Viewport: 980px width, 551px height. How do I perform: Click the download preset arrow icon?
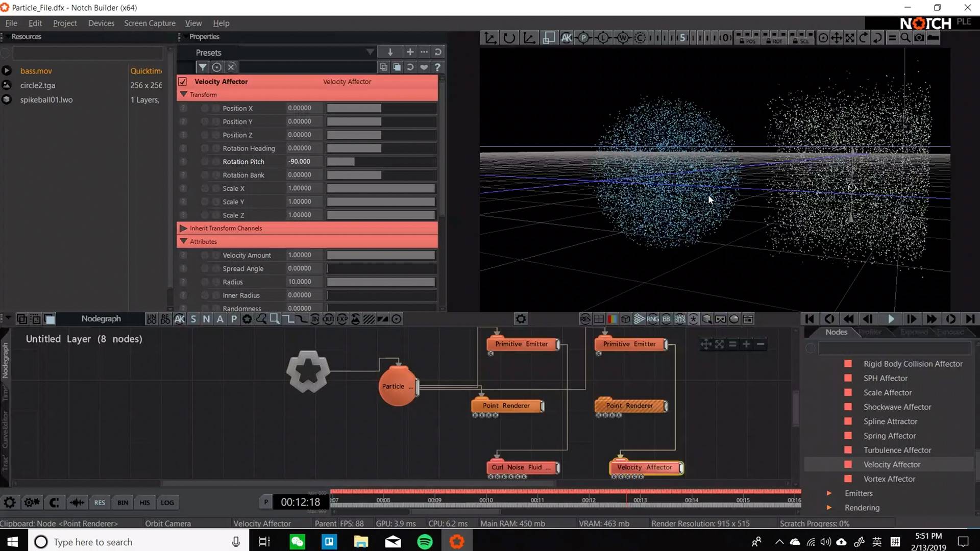(x=390, y=52)
